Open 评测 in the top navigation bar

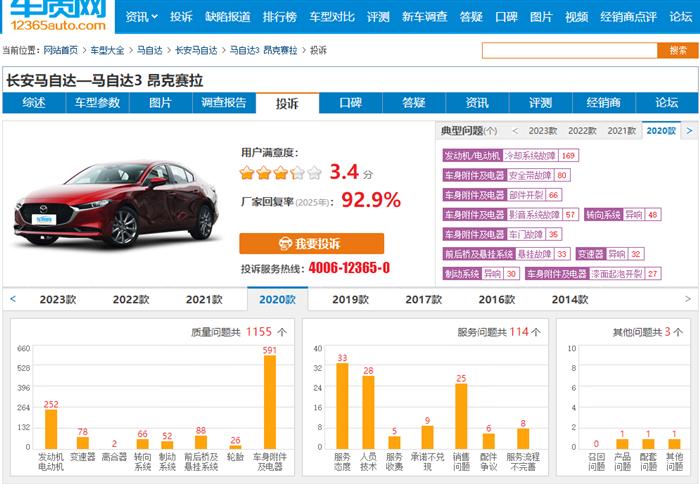[378, 17]
